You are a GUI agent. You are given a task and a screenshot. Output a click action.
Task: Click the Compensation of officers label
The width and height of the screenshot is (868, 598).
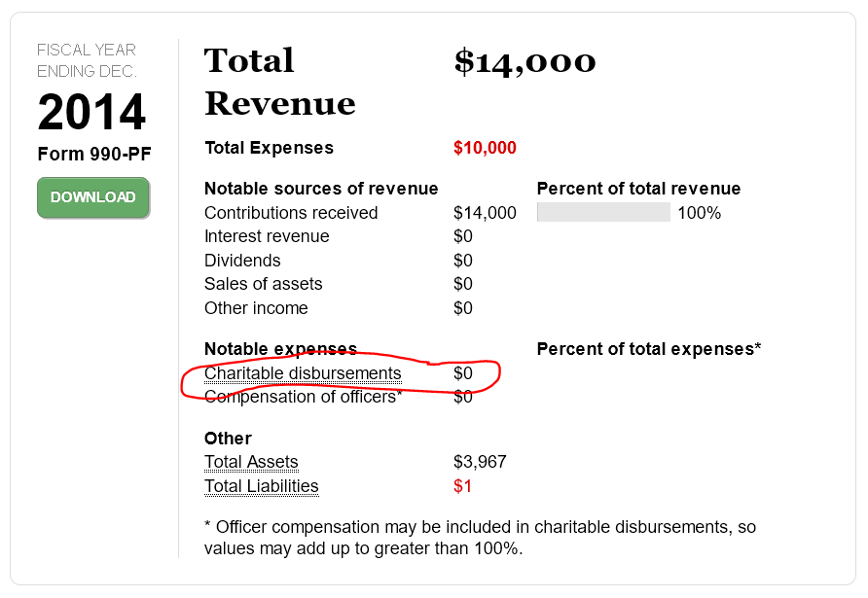304,397
